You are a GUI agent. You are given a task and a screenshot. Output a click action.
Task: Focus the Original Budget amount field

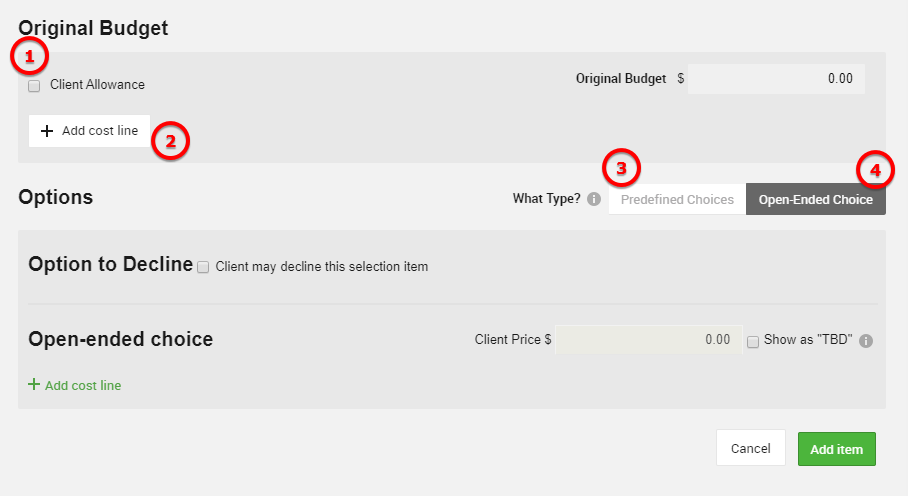(776, 79)
